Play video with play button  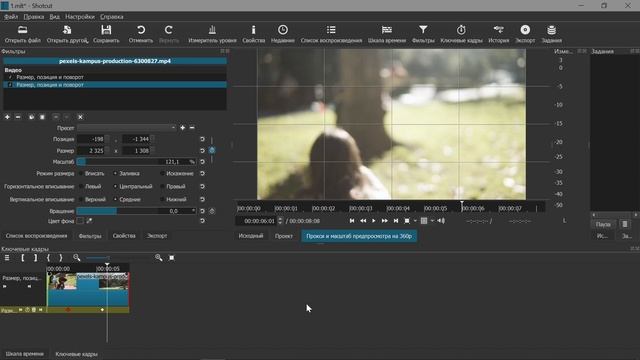pos(373,221)
